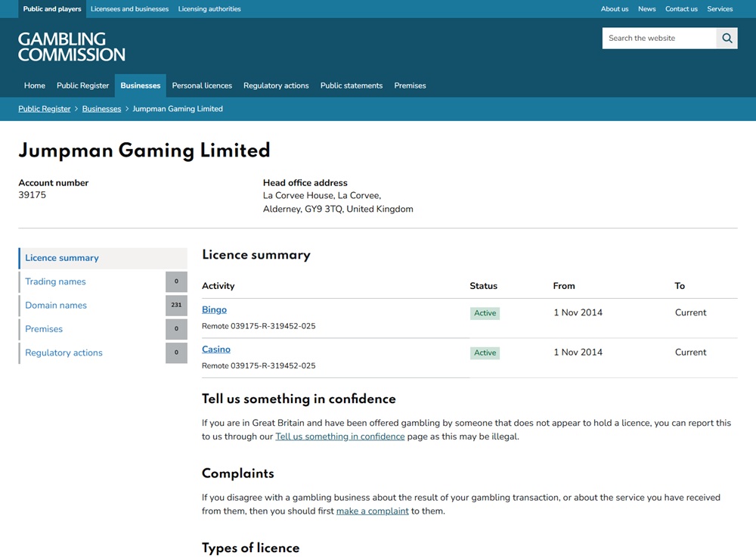Focus the Search the website field
Screen dimensions: 756x559
[659, 38]
